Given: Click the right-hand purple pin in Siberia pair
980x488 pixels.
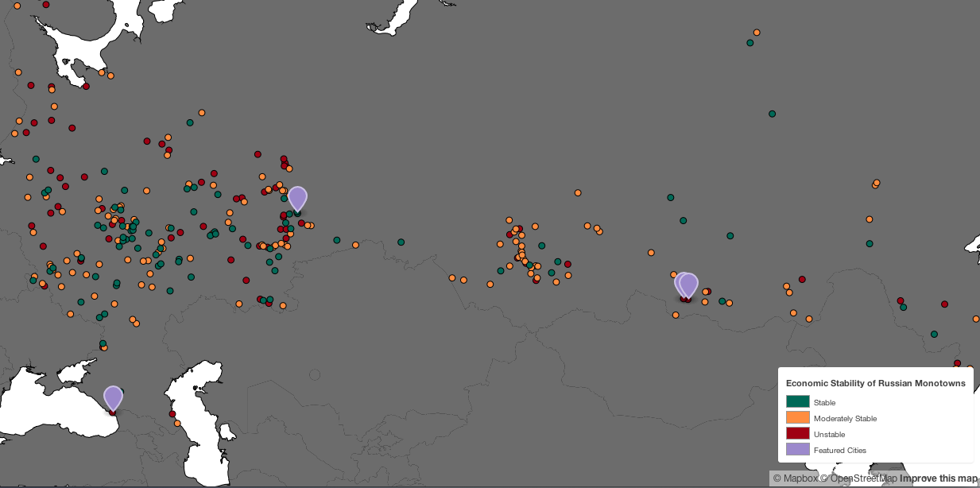Looking at the screenshot, I should [x=689, y=285].
